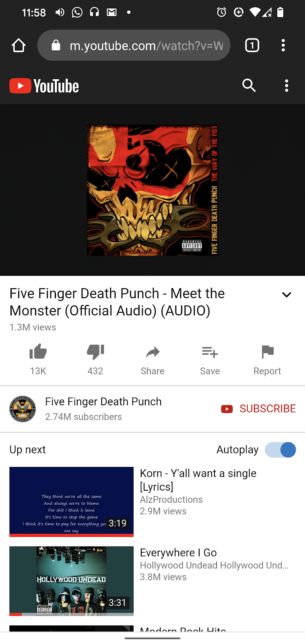Tap the thumbs down dislike icon
This screenshot has height=644, width=305.
95,352
